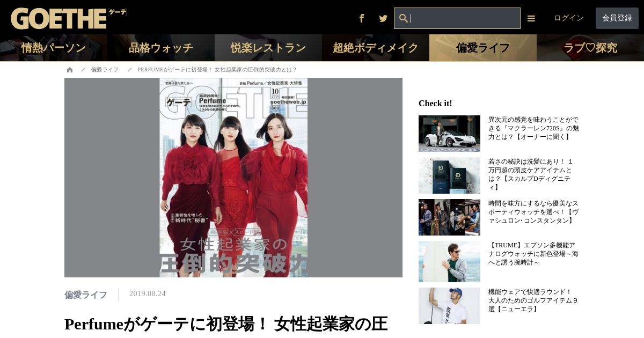Click the GOETHE site logo

pyautogui.click(x=69, y=19)
